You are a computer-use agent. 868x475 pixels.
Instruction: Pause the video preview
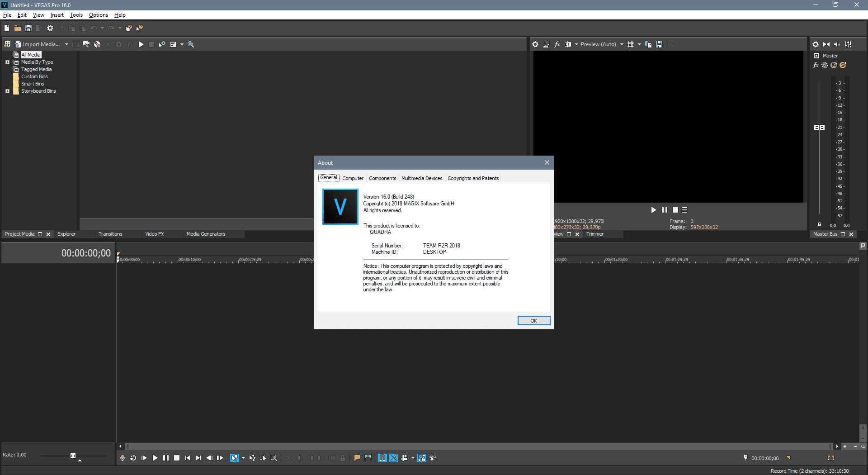click(665, 210)
